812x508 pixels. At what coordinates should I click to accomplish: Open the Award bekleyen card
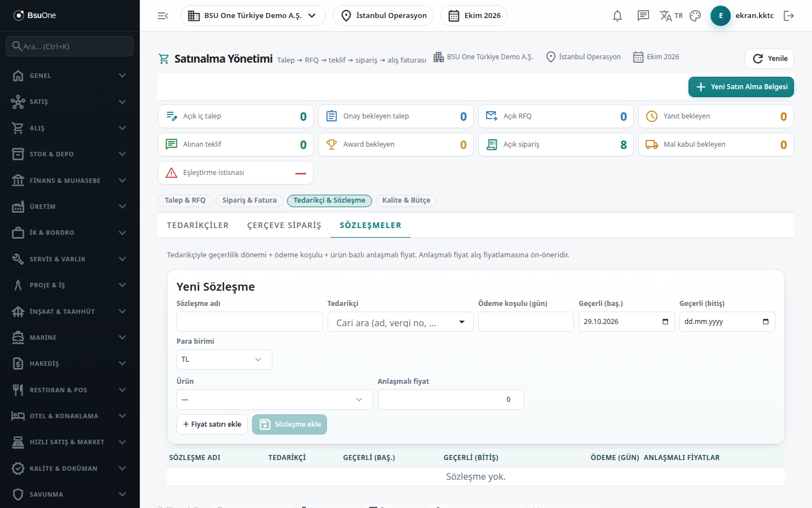click(x=396, y=144)
